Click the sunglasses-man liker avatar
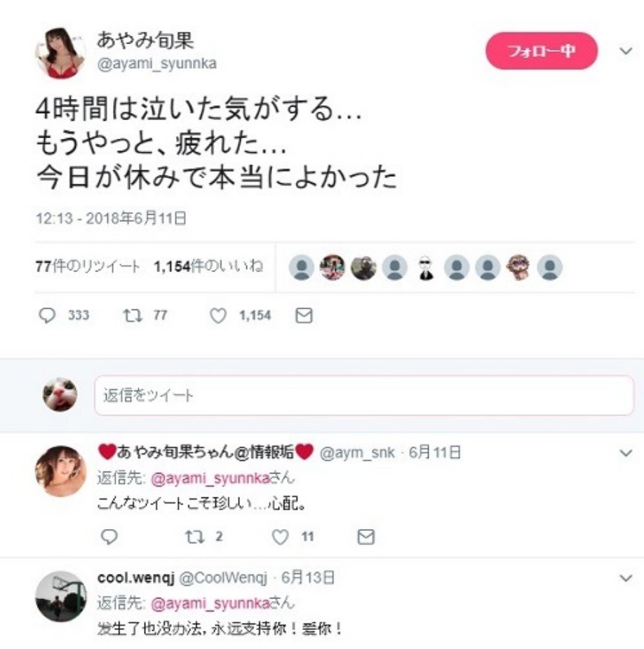Screen dimensions: 644x649 [426, 268]
